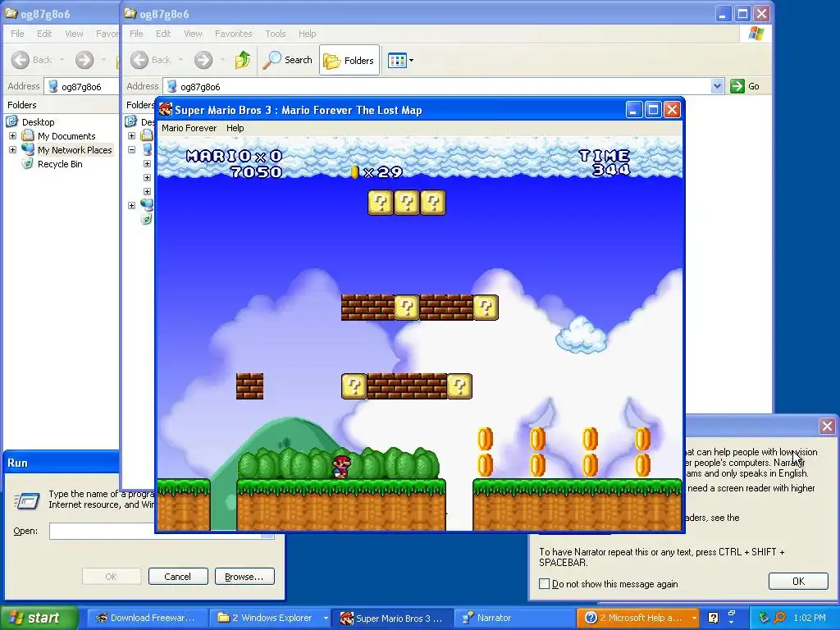The image size is (840, 630).
Task: Click the folder icon in front Explorer title bar
Action: (130, 13)
